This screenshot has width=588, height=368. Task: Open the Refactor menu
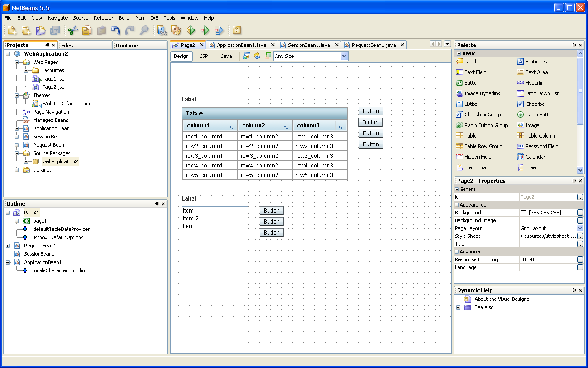103,18
